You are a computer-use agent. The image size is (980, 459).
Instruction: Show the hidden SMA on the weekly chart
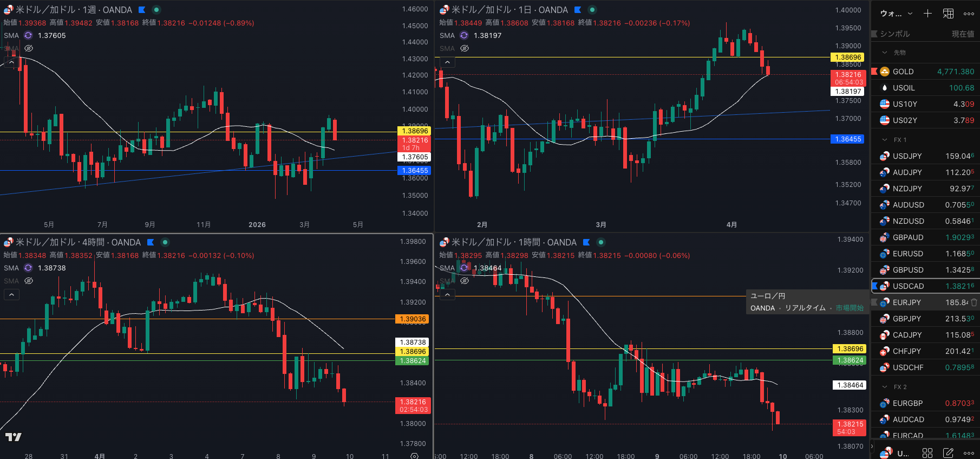click(29, 48)
